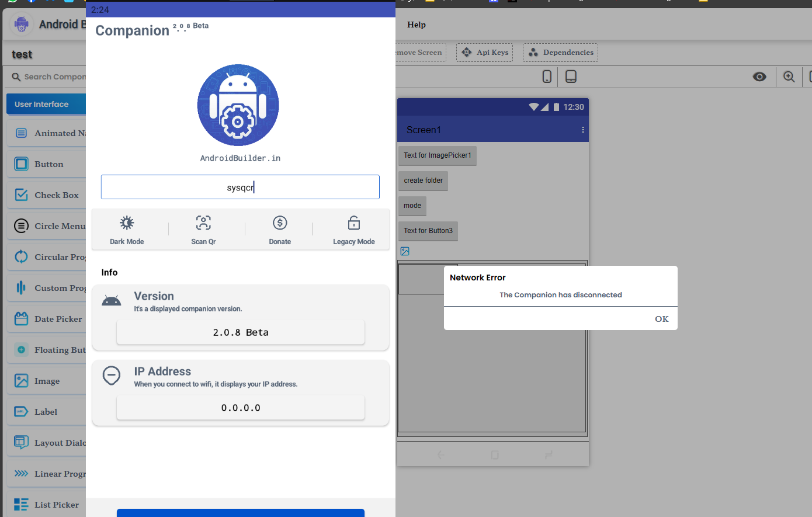The width and height of the screenshot is (812, 517).
Task: Toggle Dark Mode in Companion
Action: 127,230
